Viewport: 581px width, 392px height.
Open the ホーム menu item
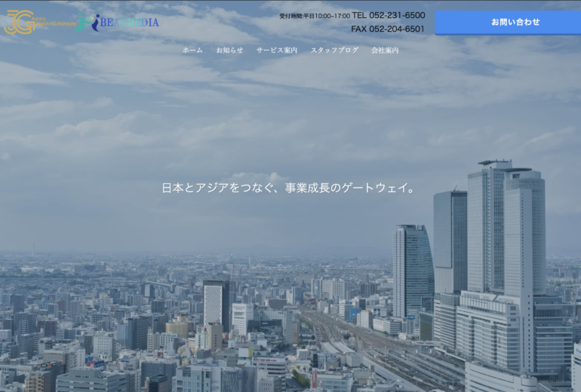[192, 51]
